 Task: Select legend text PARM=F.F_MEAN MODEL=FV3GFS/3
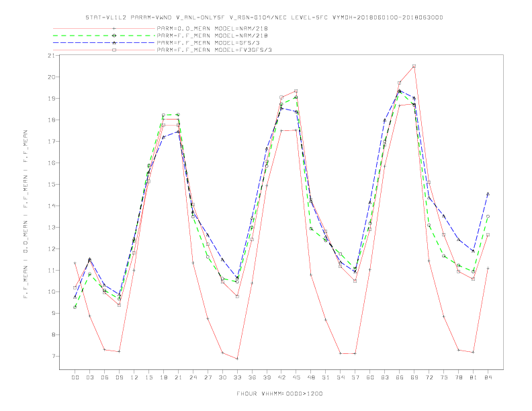(214, 50)
